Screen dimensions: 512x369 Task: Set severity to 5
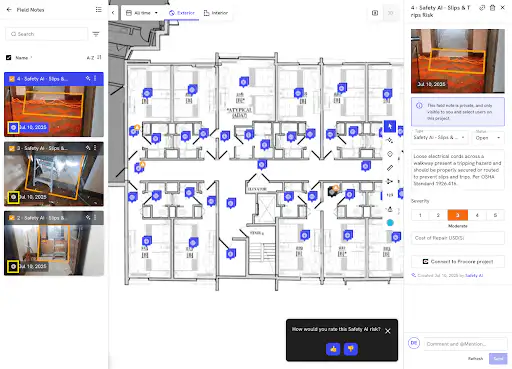pyautogui.click(x=495, y=215)
